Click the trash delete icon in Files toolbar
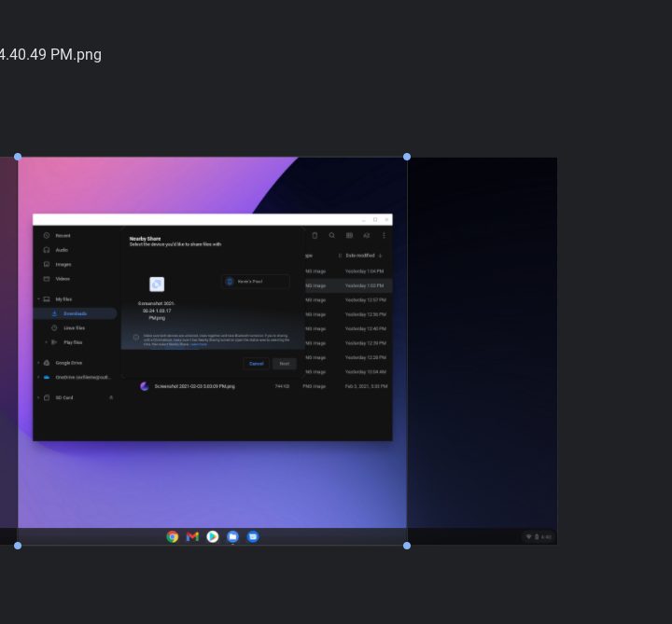The height and width of the screenshot is (624, 672). point(315,236)
